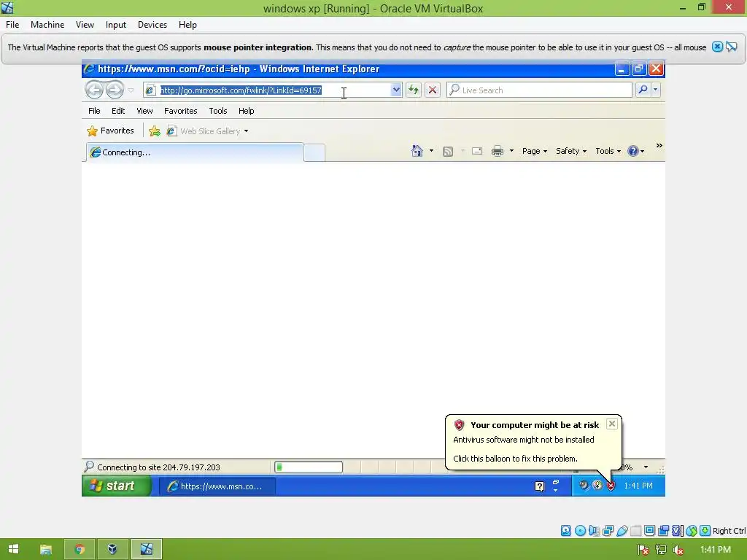Open a new blank tab

click(314, 153)
